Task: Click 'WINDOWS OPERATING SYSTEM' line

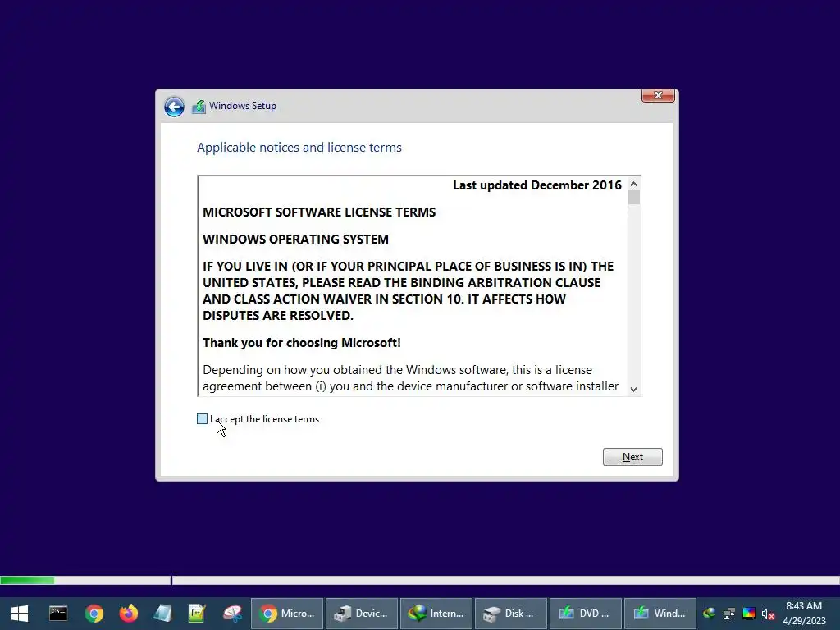Action: pos(295,240)
